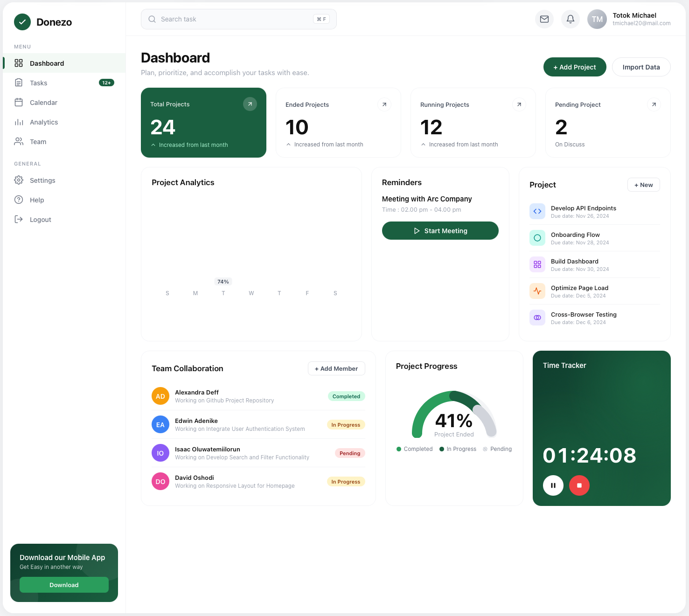Click David Oshodi's In Progress badge
The image size is (689, 616).
point(346,482)
